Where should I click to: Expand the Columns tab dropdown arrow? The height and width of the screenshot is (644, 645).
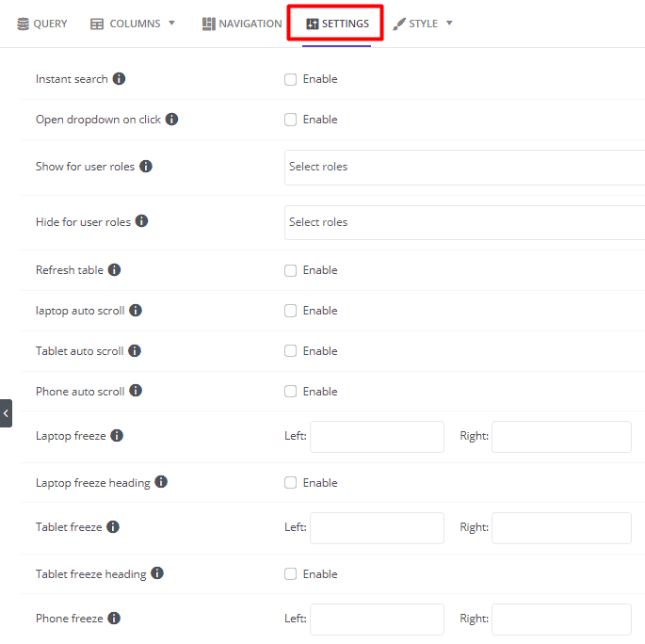coord(172,23)
